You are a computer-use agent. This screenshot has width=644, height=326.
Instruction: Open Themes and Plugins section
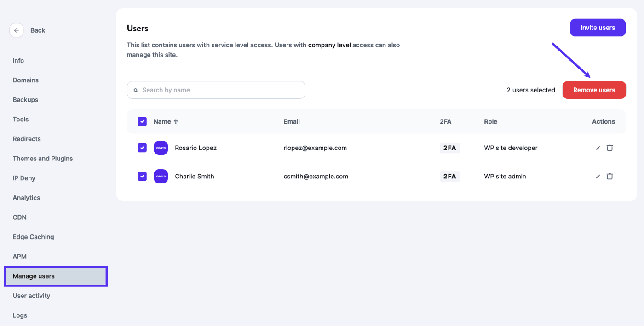(43, 159)
